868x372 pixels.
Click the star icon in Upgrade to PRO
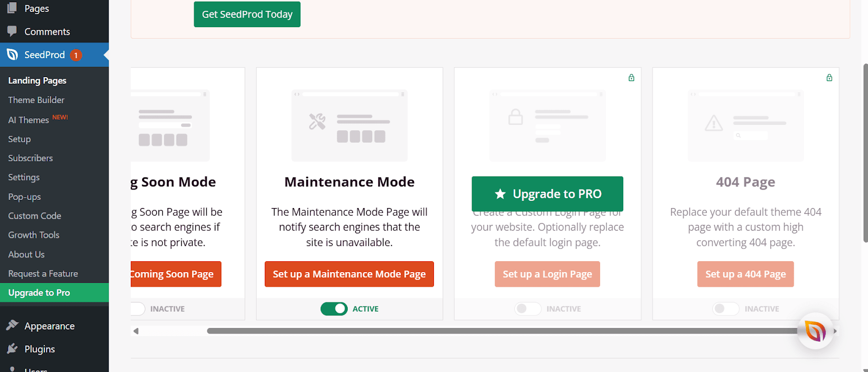[x=500, y=194]
